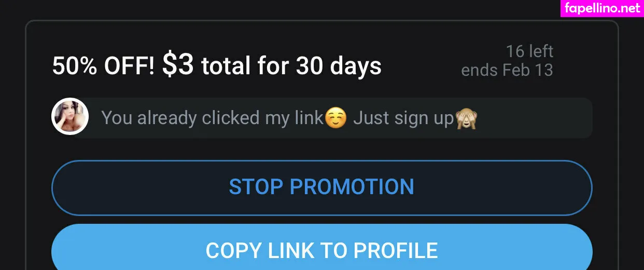Click "You already clicked my link" message
The width and height of the screenshot is (644, 270).
213,118
